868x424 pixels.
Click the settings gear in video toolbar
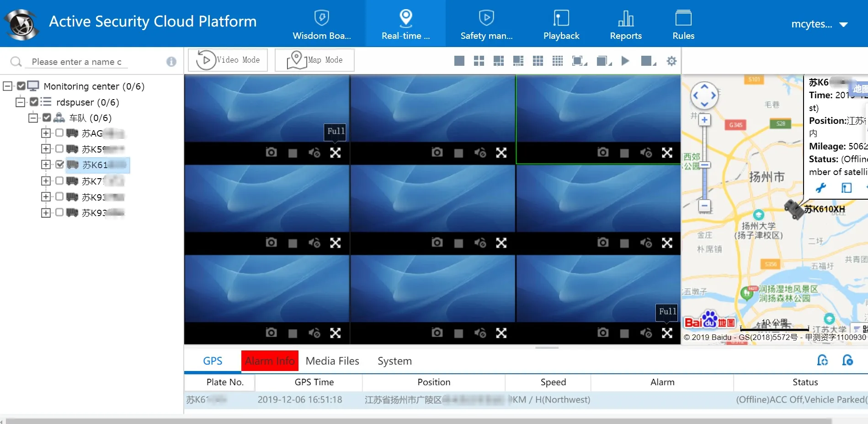tap(671, 61)
